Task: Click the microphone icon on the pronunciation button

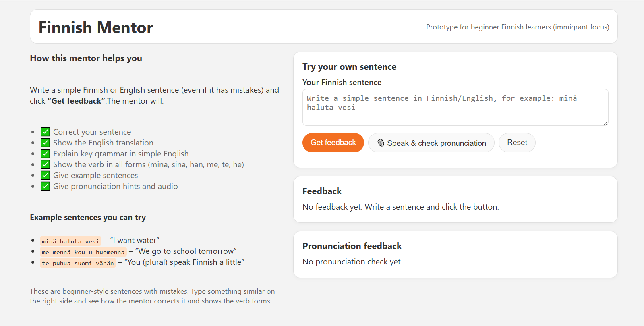Action: pos(381,143)
